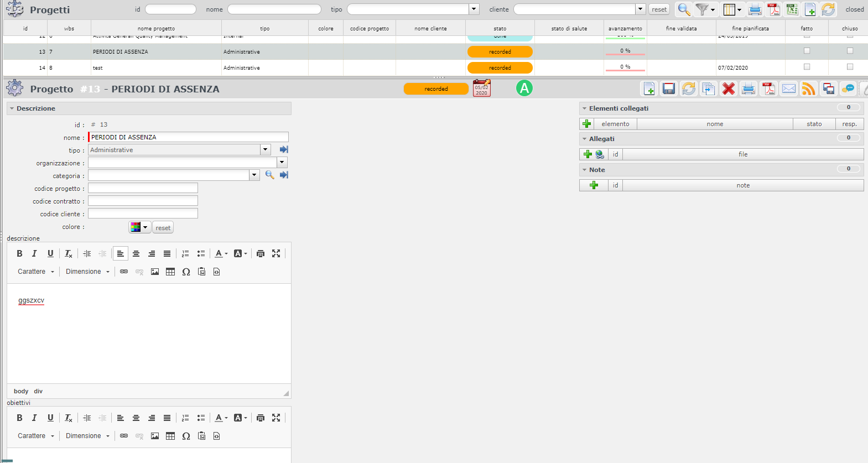Export the project list to CSV
The image size is (868, 463).
coord(792,9)
